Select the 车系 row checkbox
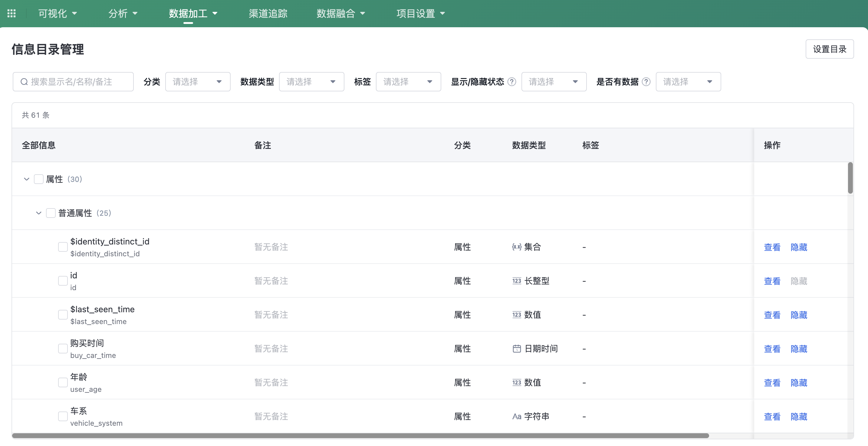 [x=63, y=417]
